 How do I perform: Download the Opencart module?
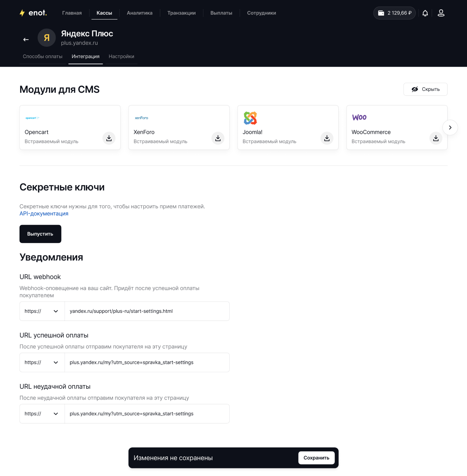pyautogui.click(x=109, y=138)
